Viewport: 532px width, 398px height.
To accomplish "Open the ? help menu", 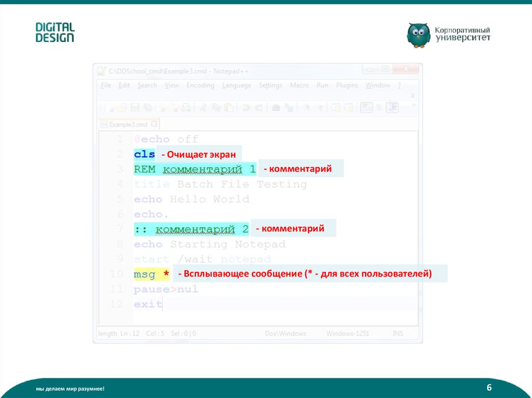I will click(400, 85).
